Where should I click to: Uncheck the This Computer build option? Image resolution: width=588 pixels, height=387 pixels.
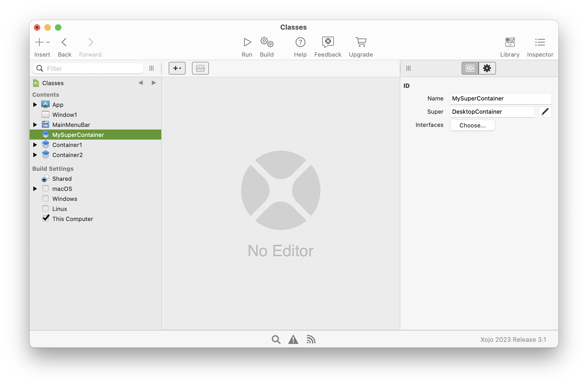(x=45, y=218)
